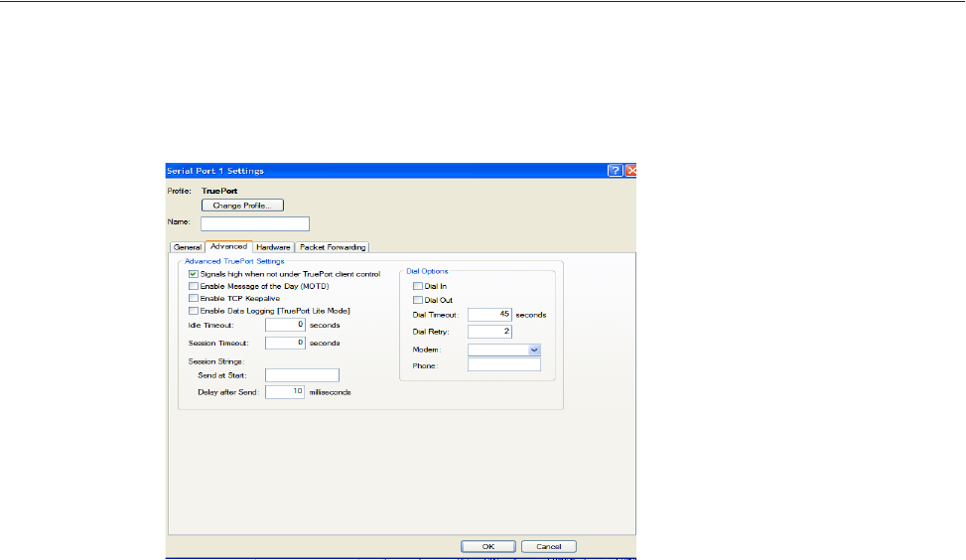Enable Message of the Day (MOTD)
This screenshot has width=966, height=560.
point(194,285)
